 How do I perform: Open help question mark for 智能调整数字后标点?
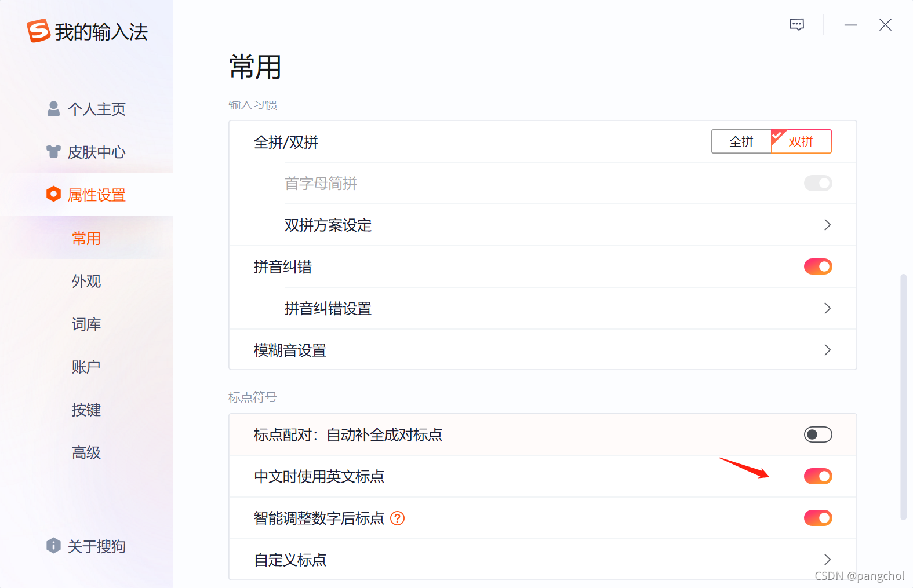coord(397,518)
